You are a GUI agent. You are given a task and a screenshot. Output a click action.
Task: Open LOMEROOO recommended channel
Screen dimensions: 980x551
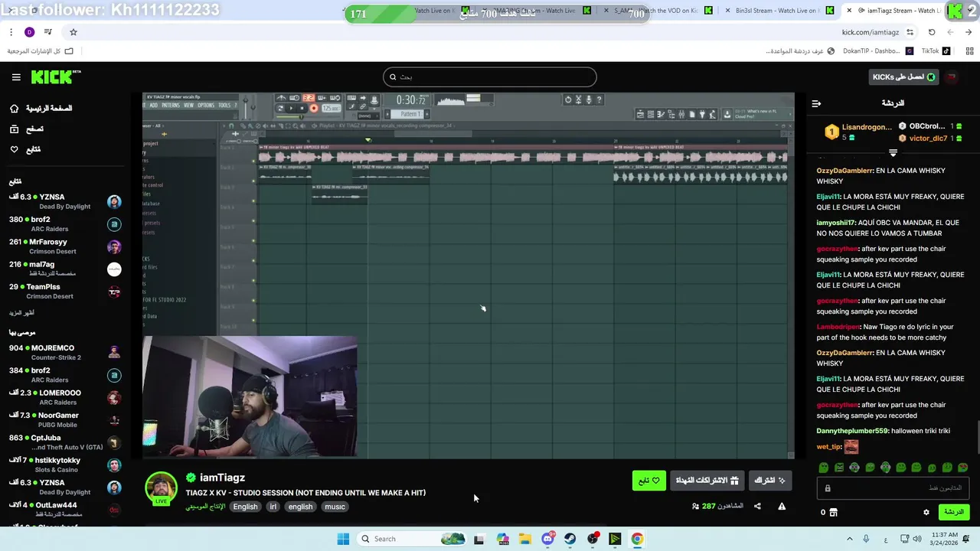tap(65, 397)
